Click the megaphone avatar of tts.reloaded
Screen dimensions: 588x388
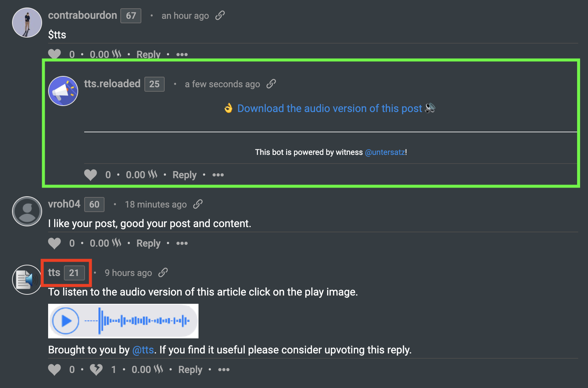pyautogui.click(x=63, y=91)
